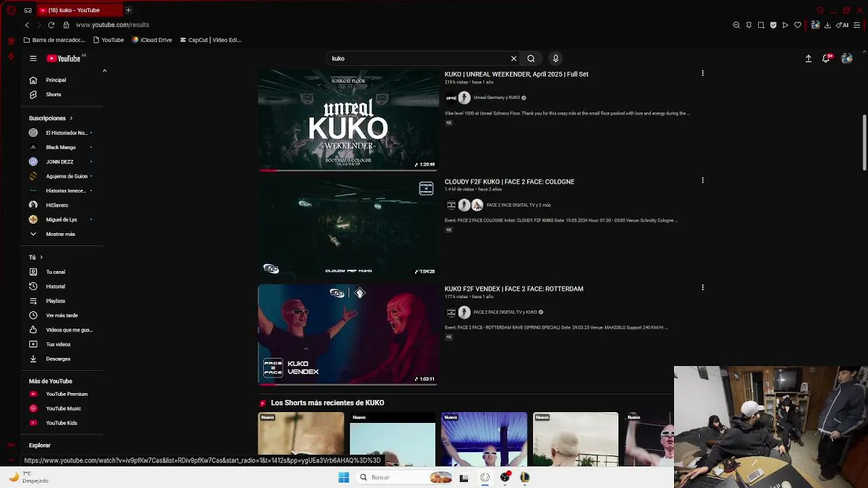
Task: Open the KUKO VENDEX Face 2 Face thumbnail
Action: [x=348, y=334]
